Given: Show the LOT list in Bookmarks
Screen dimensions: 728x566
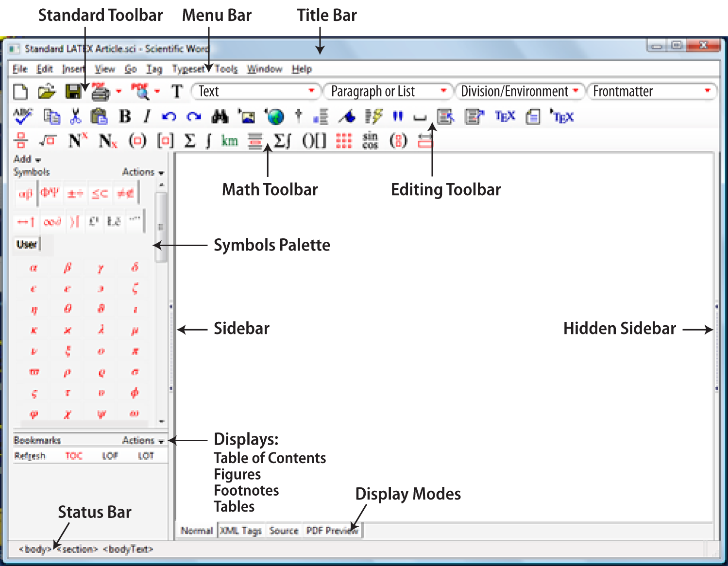Looking at the screenshot, I should tap(146, 456).
